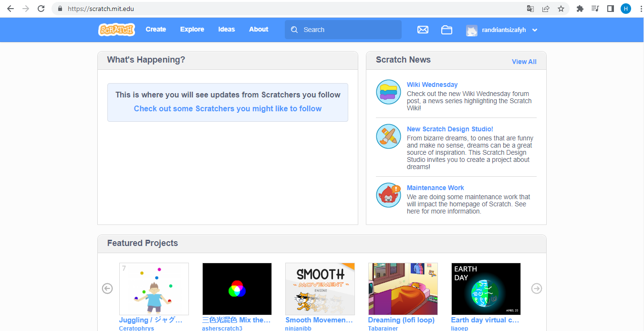
Task: Click the Scratch News heading
Action: (x=403, y=60)
